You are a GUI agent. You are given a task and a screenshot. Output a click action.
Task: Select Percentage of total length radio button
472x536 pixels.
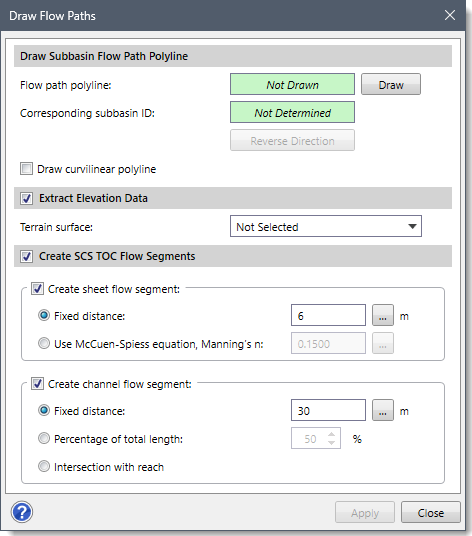tap(44, 438)
